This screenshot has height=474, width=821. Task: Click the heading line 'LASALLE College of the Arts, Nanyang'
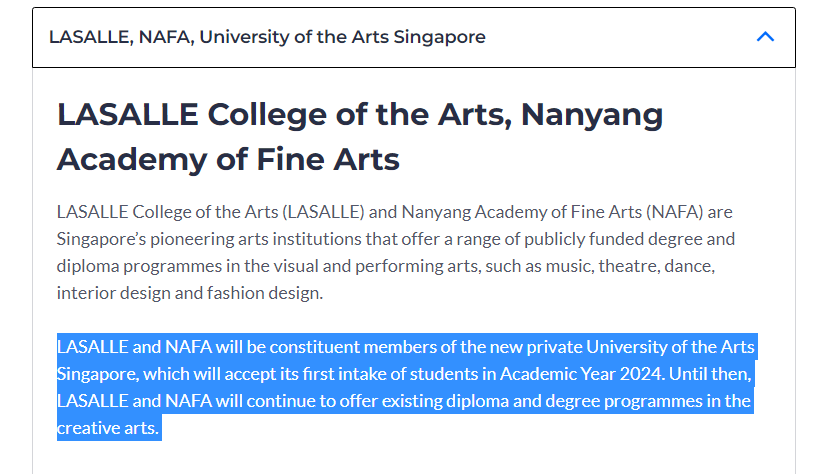360,115
